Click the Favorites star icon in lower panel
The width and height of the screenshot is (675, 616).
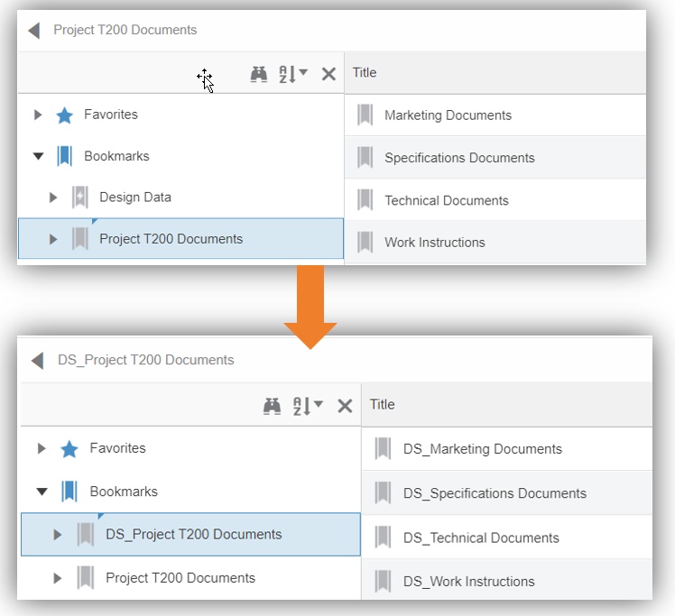click(69, 449)
